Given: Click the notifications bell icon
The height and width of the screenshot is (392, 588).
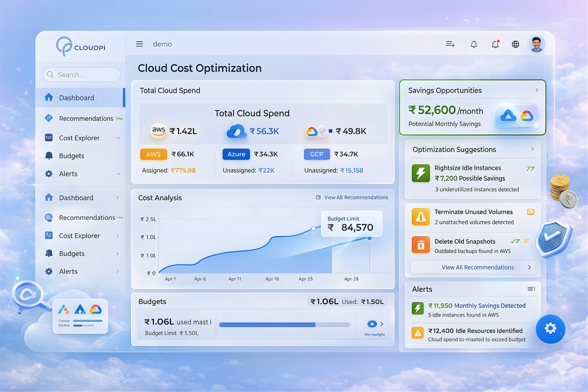Looking at the screenshot, I should pos(474,44).
